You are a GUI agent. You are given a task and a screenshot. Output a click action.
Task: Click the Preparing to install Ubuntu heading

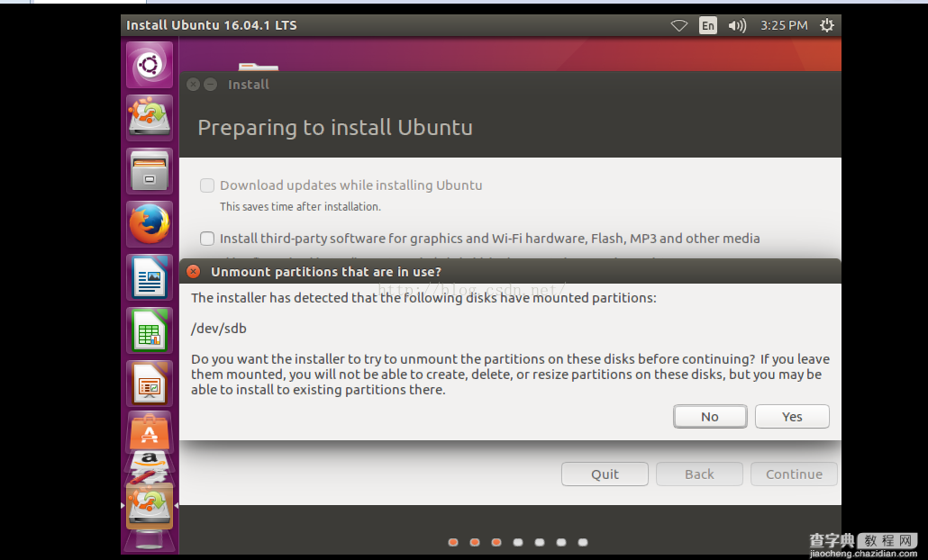click(335, 128)
